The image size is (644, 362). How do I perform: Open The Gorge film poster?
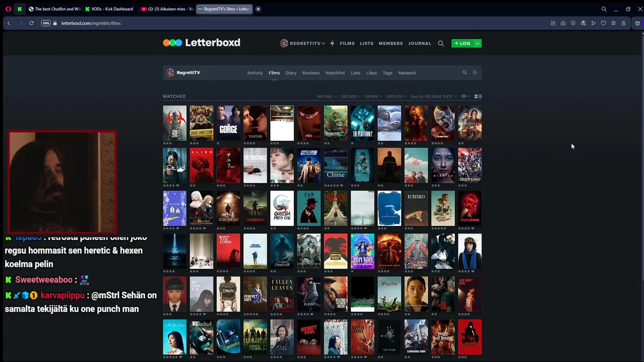[228, 123]
